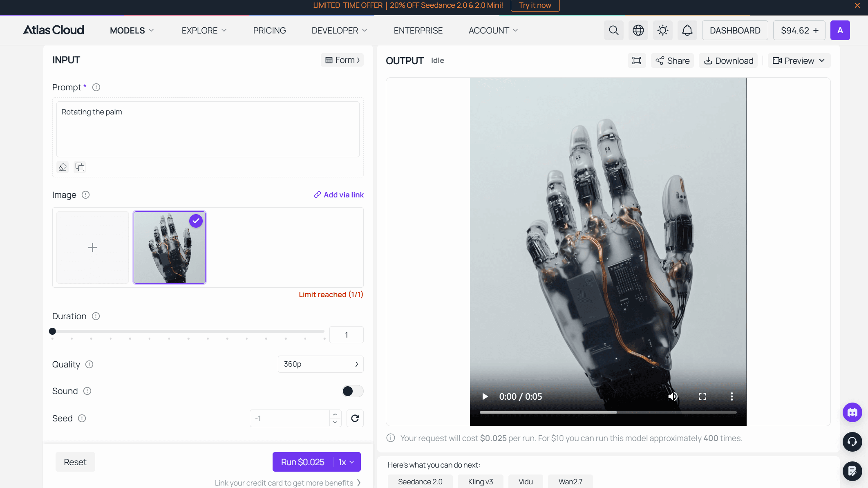Reset the input form
The width and height of the screenshot is (868, 488).
[x=75, y=462]
